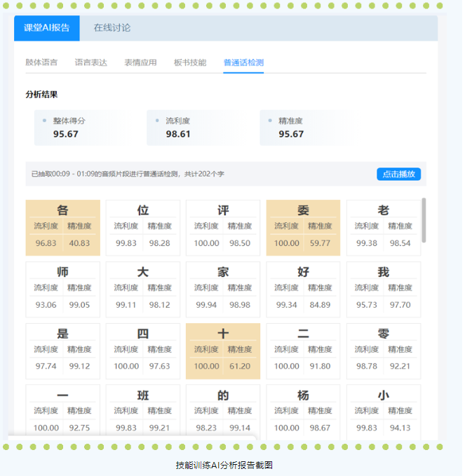The image size is (465, 476).
Task: Select the 普通话检测 sub-tab
Action: pos(243,62)
